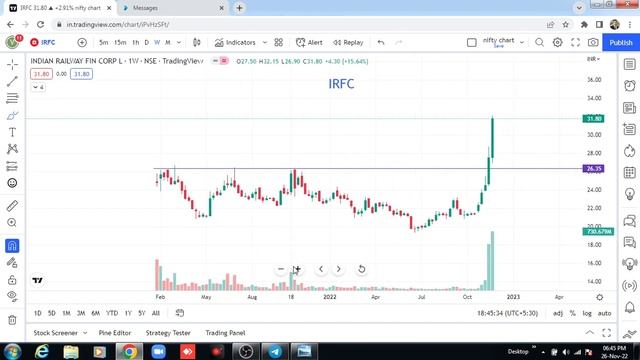640x360 pixels.
Task: Reset chart view button
Action: [x=361, y=269]
